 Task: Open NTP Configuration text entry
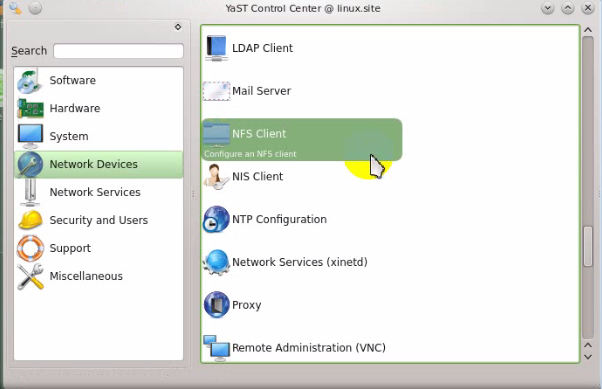click(280, 220)
